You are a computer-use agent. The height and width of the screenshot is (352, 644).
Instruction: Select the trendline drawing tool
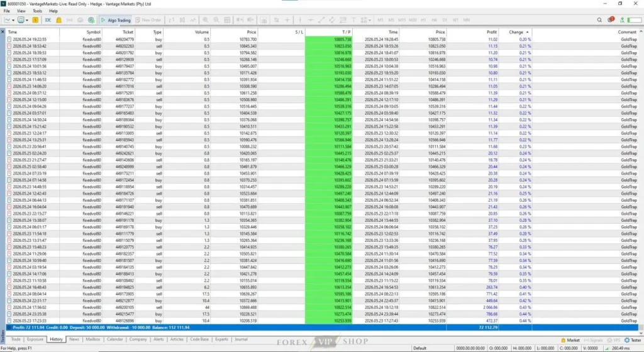(321, 19)
